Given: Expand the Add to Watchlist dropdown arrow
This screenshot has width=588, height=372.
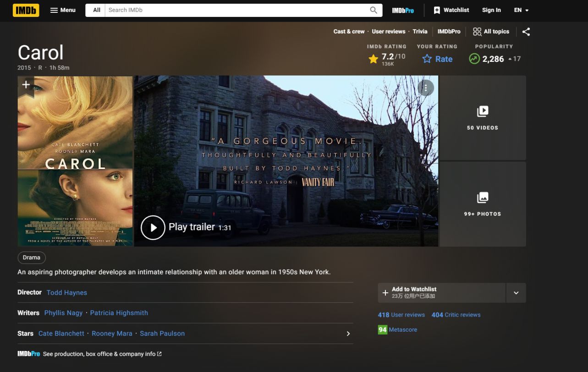Looking at the screenshot, I should point(516,293).
